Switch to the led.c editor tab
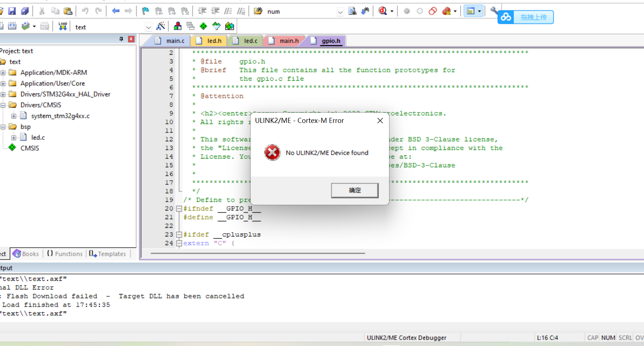The width and height of the screenshot is (644, 346). pyautogui.click(x=246, y=41)
